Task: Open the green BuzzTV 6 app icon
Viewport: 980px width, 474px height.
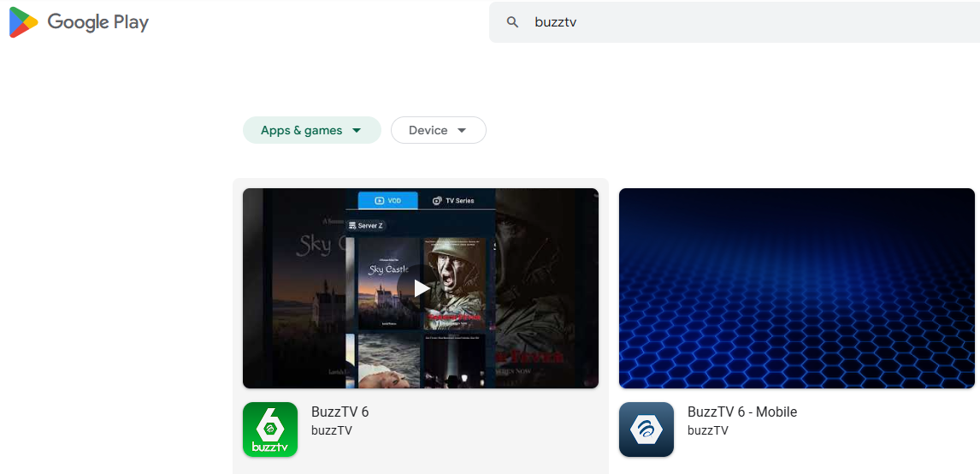Action: point(270,430)
